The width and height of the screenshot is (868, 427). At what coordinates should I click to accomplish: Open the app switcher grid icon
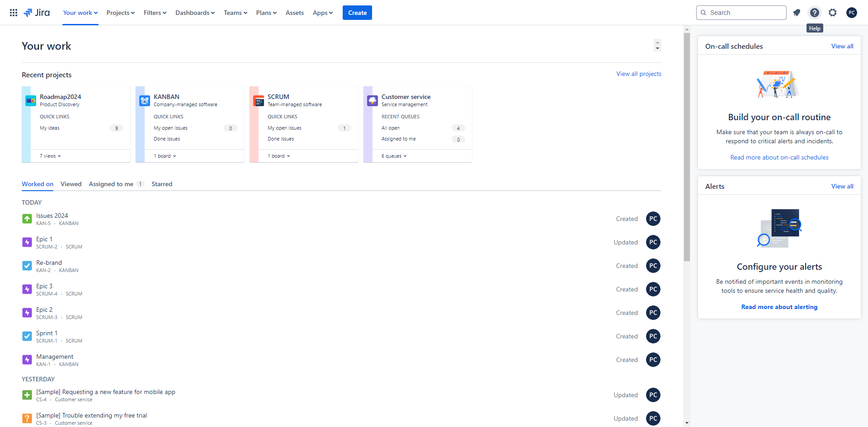coord(14,13)
